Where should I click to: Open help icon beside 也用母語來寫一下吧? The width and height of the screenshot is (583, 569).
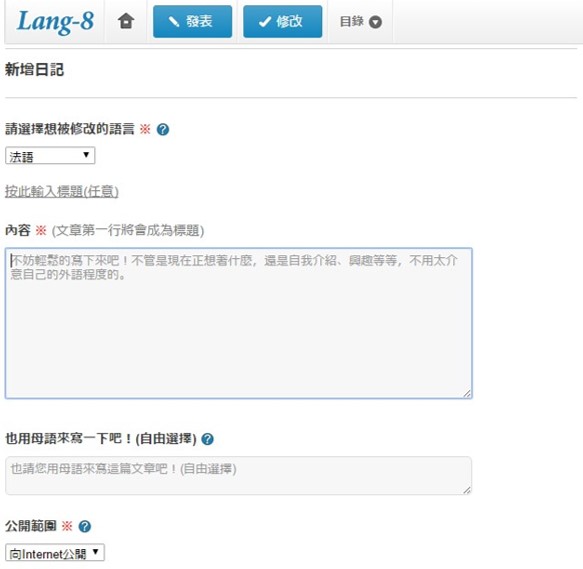coord(207,439)
